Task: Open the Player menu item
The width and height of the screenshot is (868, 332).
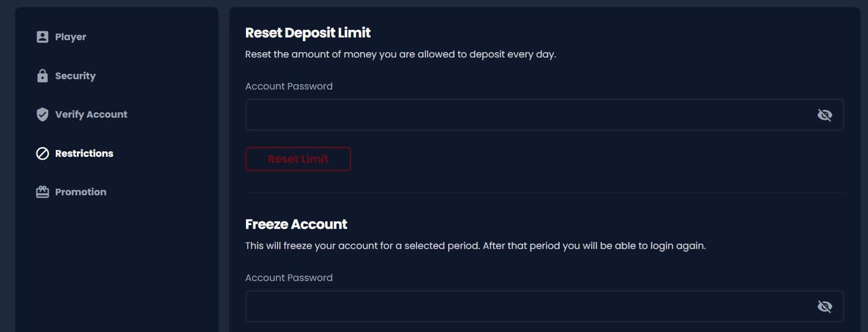Action: [x=70, y=37]
